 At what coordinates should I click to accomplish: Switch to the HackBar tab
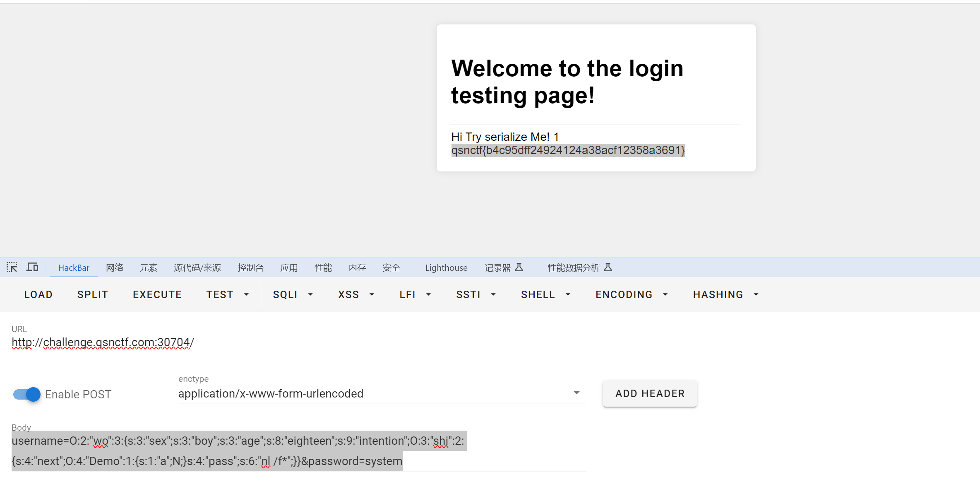74,268
